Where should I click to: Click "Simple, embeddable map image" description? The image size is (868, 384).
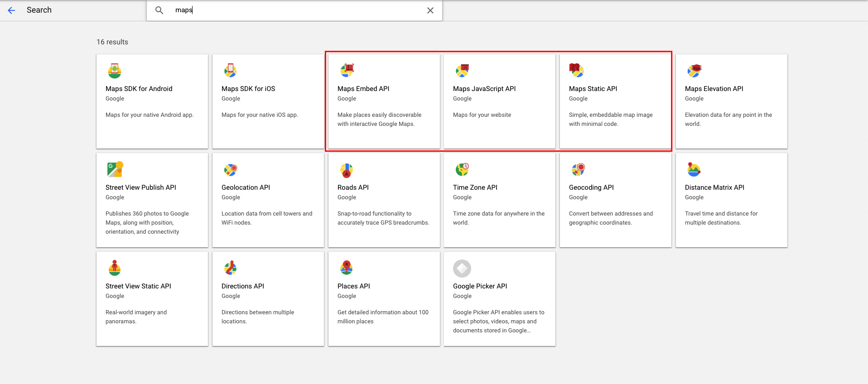tap(611, 120)
